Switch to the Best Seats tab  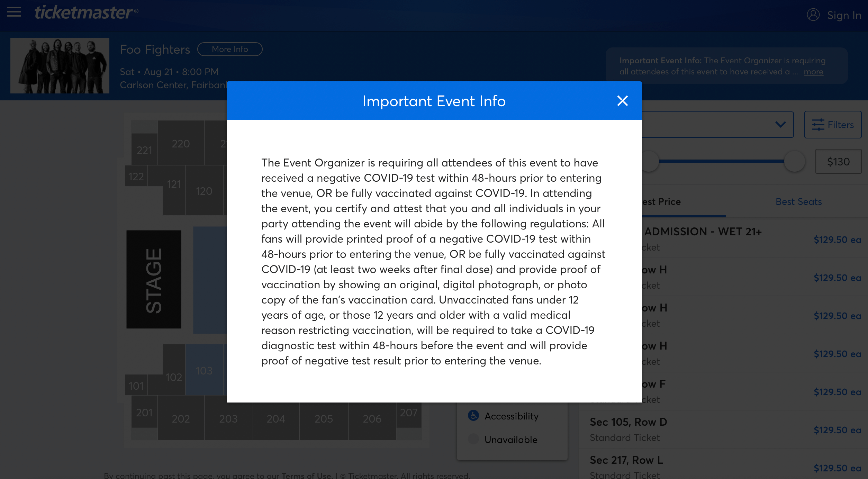click(x=798, y=201)
